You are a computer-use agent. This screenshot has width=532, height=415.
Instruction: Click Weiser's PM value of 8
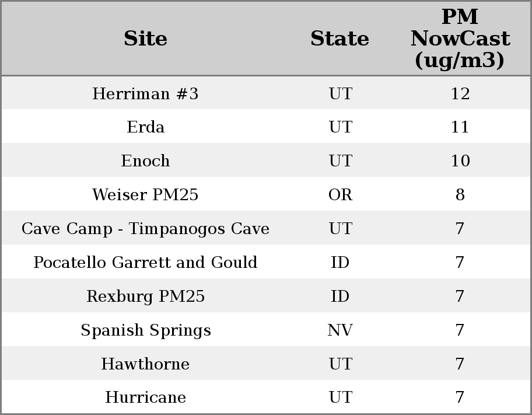click(x=460, y=195)
